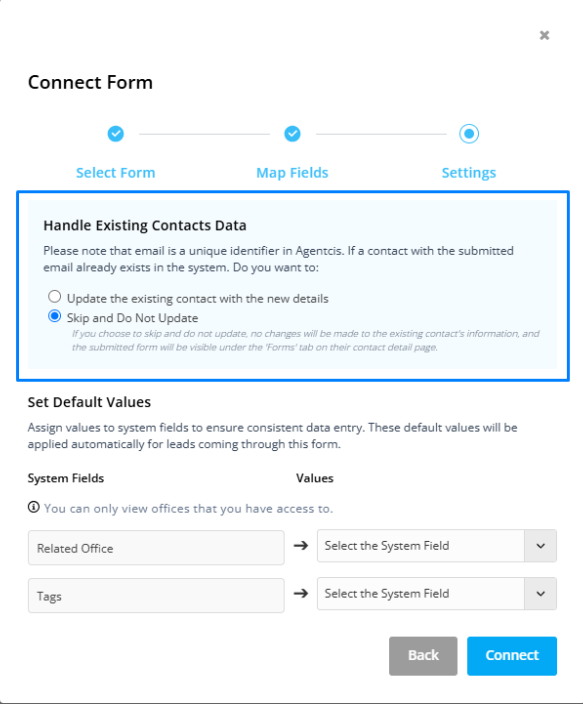The image size is (583, 704).
Task: Click the info icon beside offices note
Action: [x=34, y=507]
